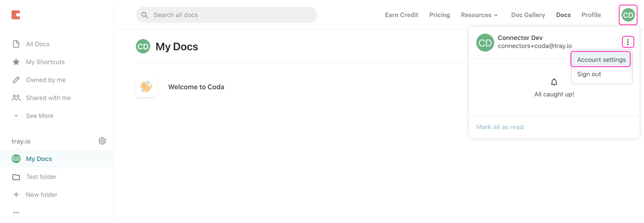The height and width of the screenshot is (223, 644).
Task: Click the sidebar ellipsis more icon
Action: point(16,212)
